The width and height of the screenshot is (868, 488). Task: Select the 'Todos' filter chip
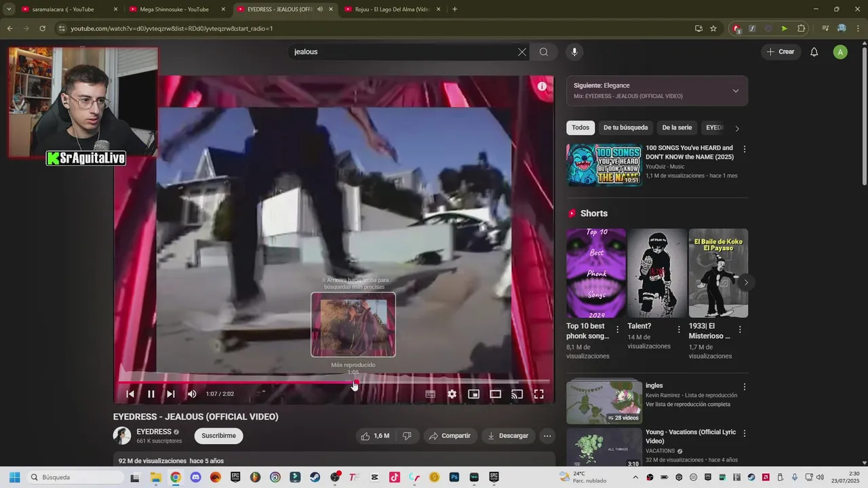(x=580, y=127)
